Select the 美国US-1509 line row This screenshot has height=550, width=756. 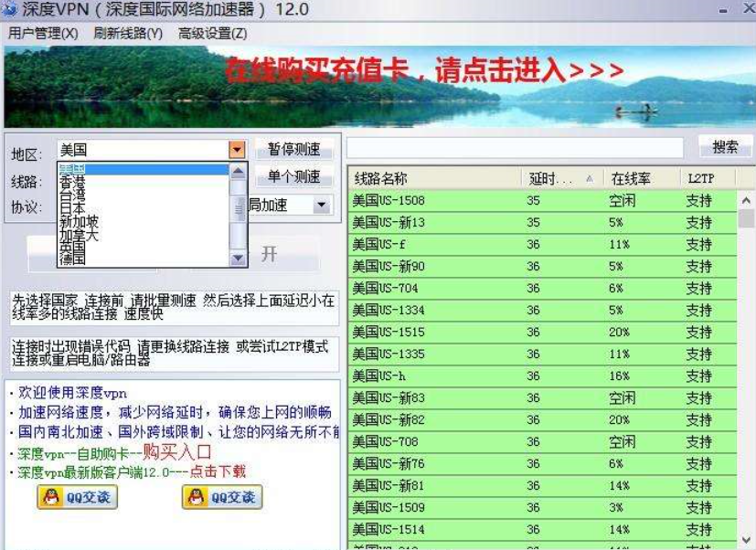click(542, 508)
